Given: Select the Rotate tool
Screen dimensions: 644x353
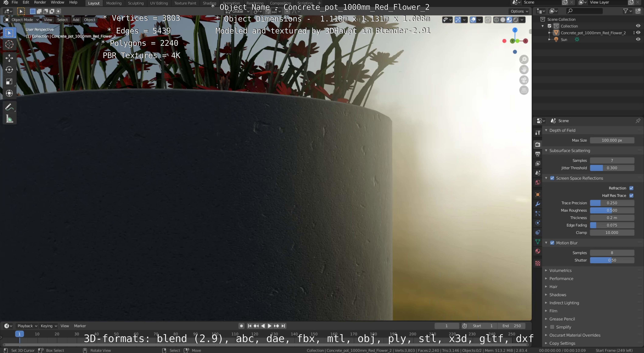Looking at the screenshot, I should 9,70.
